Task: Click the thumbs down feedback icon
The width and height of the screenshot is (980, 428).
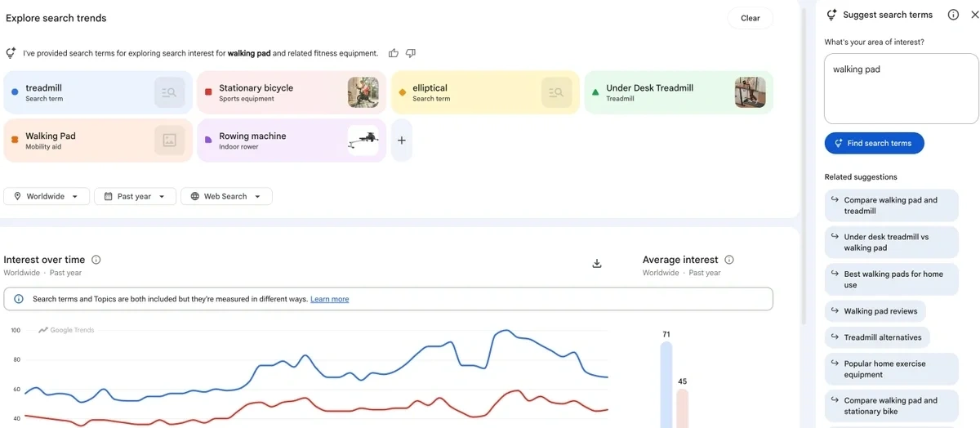Action: pyautogui.click(x=411, y=53)
